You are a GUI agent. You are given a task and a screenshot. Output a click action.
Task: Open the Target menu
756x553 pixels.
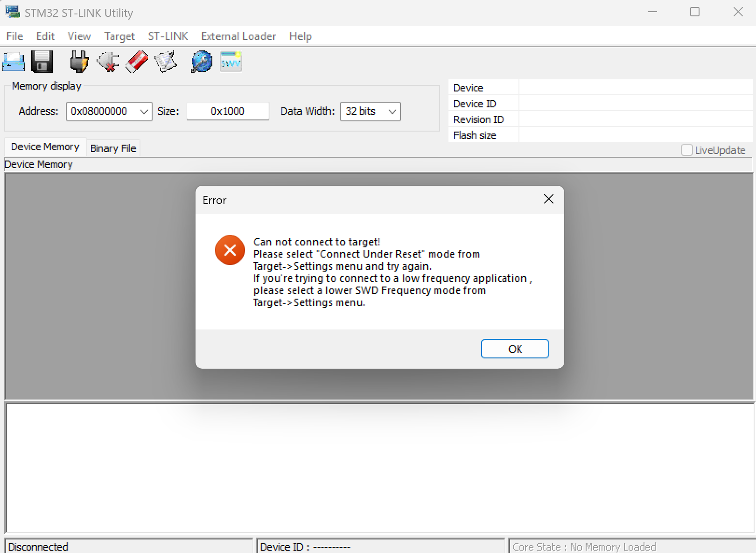pos(119,36)
